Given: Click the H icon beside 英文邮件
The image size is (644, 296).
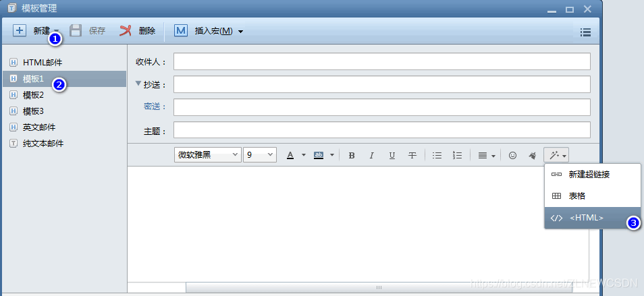Looking at the screenshot, I should 14,127.
